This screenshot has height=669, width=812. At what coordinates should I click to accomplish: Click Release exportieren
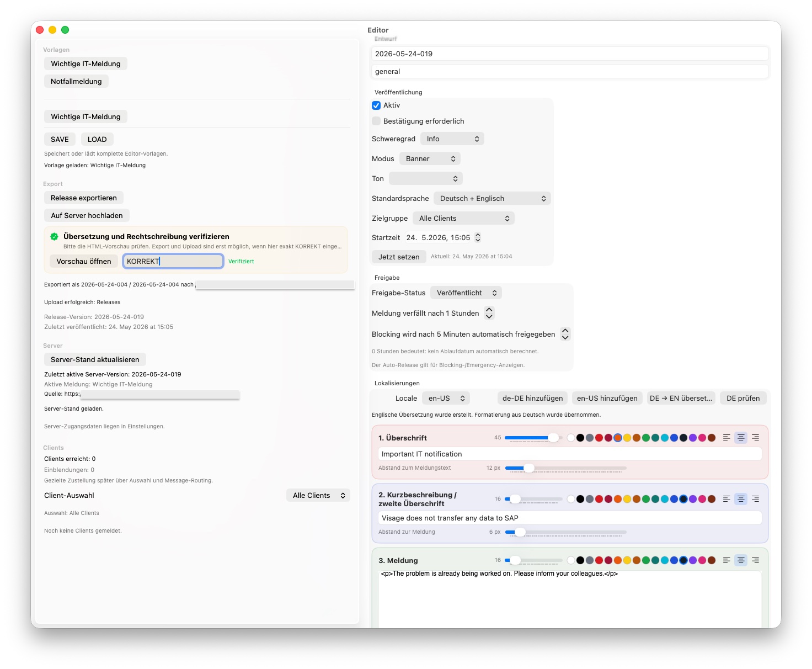coord(84,198)
